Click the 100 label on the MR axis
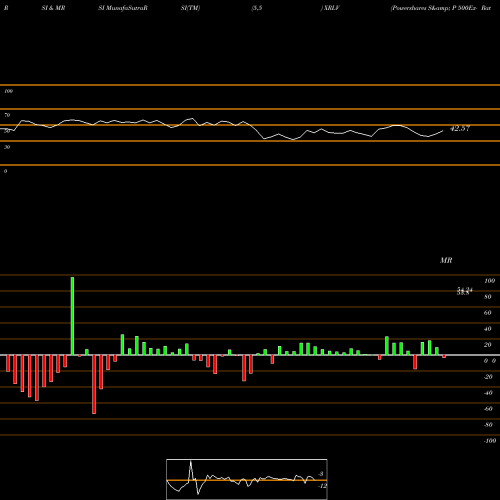The width and height of the screenshot is (500, 500). coord(490,281)
